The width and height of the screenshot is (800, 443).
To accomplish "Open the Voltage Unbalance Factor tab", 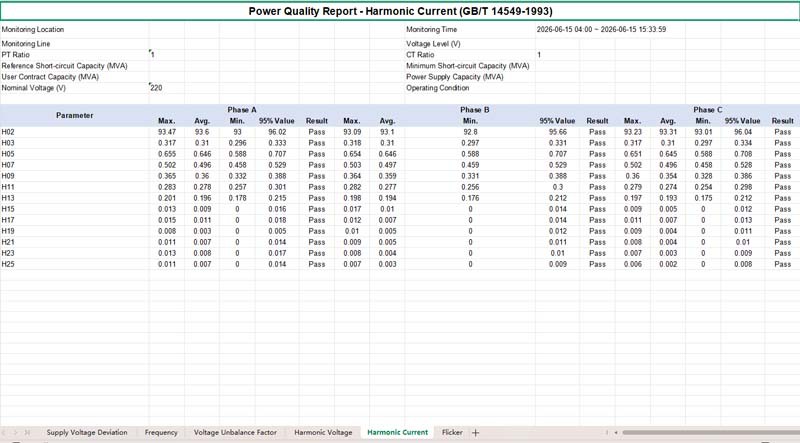I will point(235,432).
